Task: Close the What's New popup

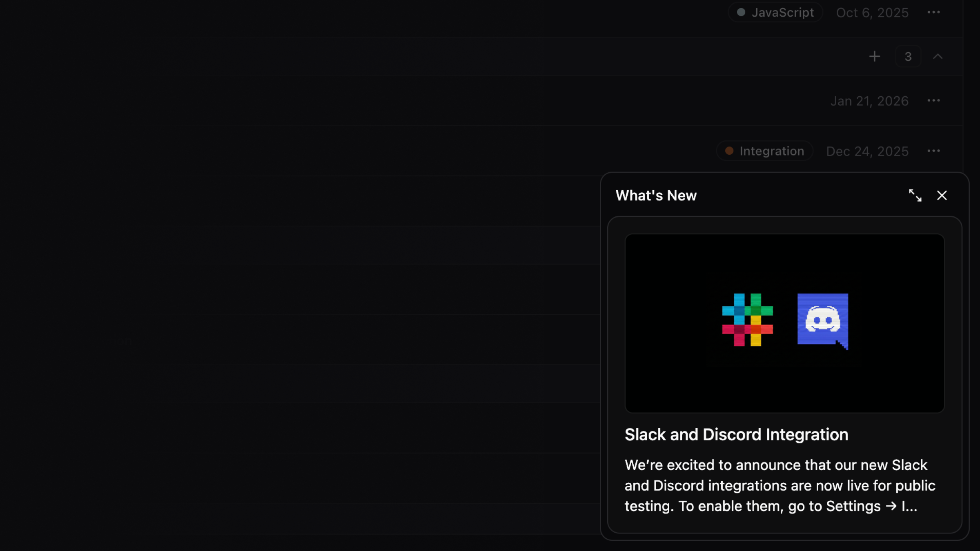Action: tap(942, 196)
